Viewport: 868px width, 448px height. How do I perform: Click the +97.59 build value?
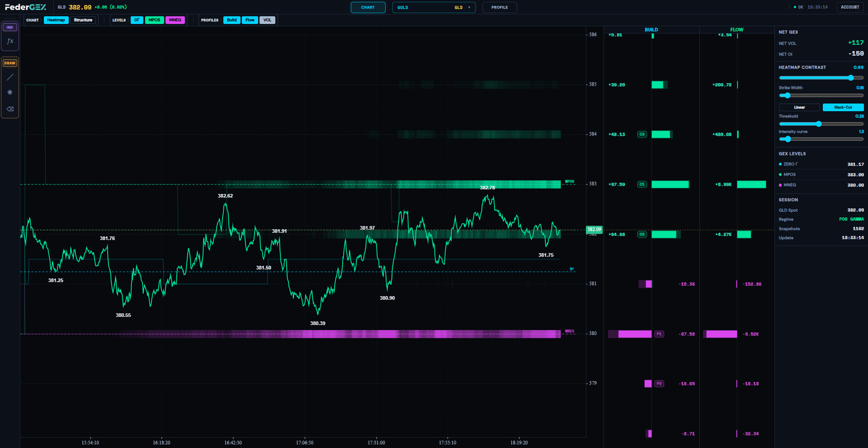(x=617, y=184)
